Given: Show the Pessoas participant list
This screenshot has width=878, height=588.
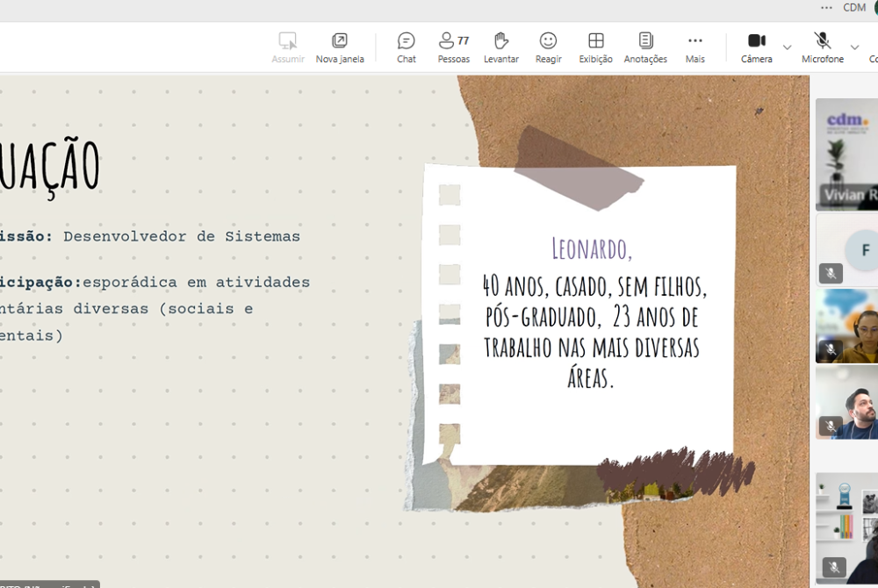Looking at the screenshot, I should point(454,47).
